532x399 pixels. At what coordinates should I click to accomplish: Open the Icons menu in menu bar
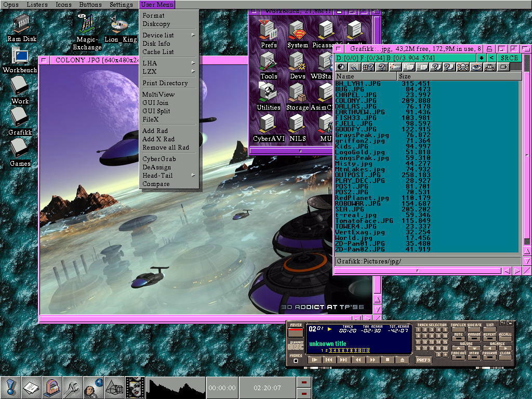coord(63,5)
